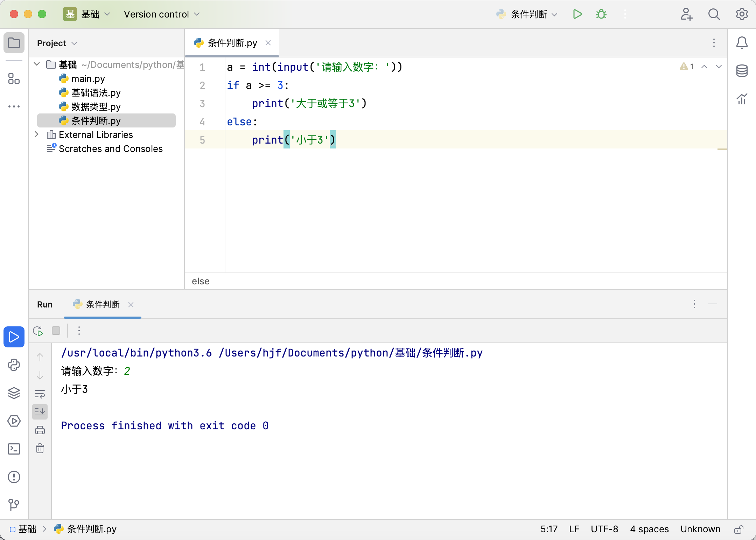The width and height of the screenshot is (756, 540).
Task: Open the Structure tool window icon
Action: coord(14,79)
